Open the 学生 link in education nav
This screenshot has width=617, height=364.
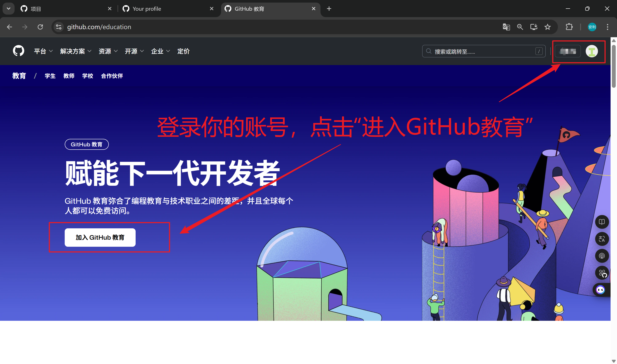[50, 76]
